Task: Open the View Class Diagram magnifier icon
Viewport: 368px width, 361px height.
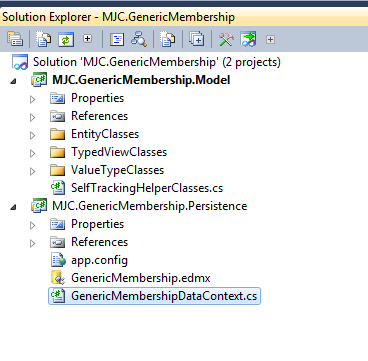Action: (139, 39)
